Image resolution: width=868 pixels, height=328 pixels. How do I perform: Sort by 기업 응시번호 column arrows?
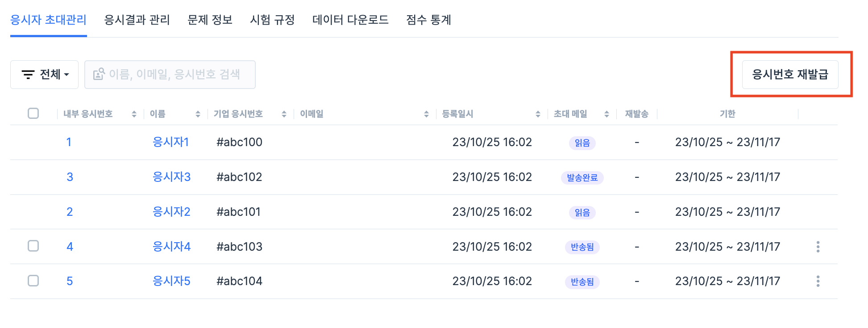[x=284, y=114]
